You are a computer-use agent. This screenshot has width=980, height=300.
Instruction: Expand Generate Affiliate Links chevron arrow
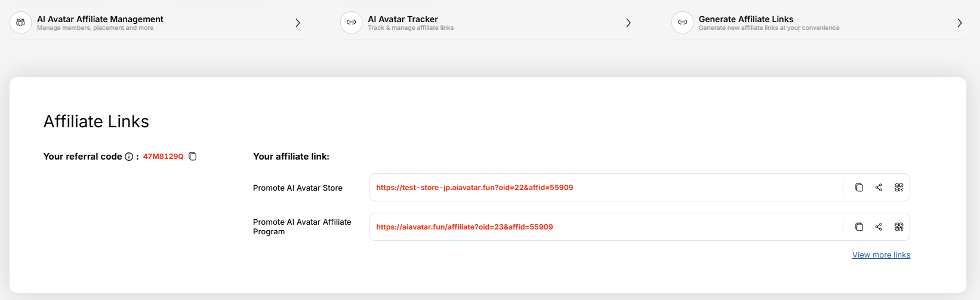click(x=960, y=23)
